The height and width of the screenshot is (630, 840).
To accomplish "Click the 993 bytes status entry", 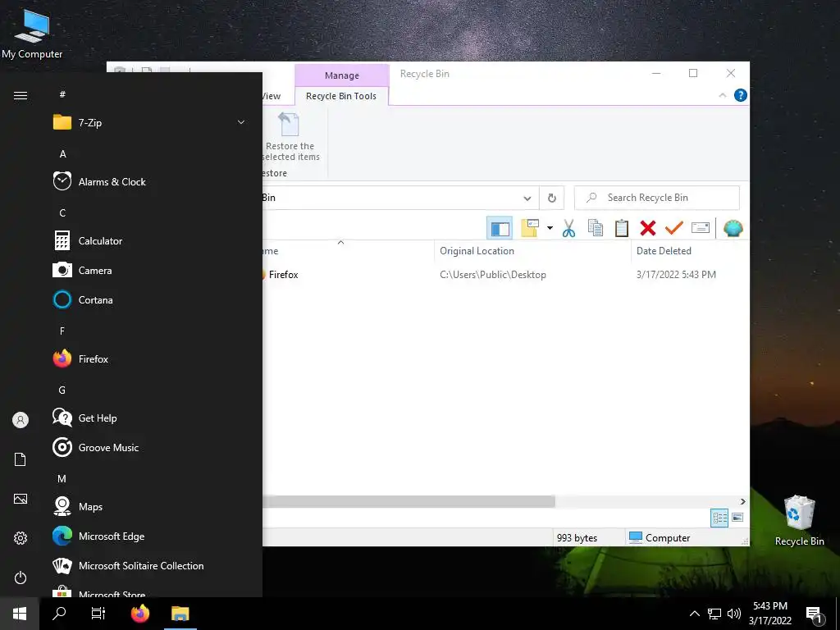I will point(577,538).
